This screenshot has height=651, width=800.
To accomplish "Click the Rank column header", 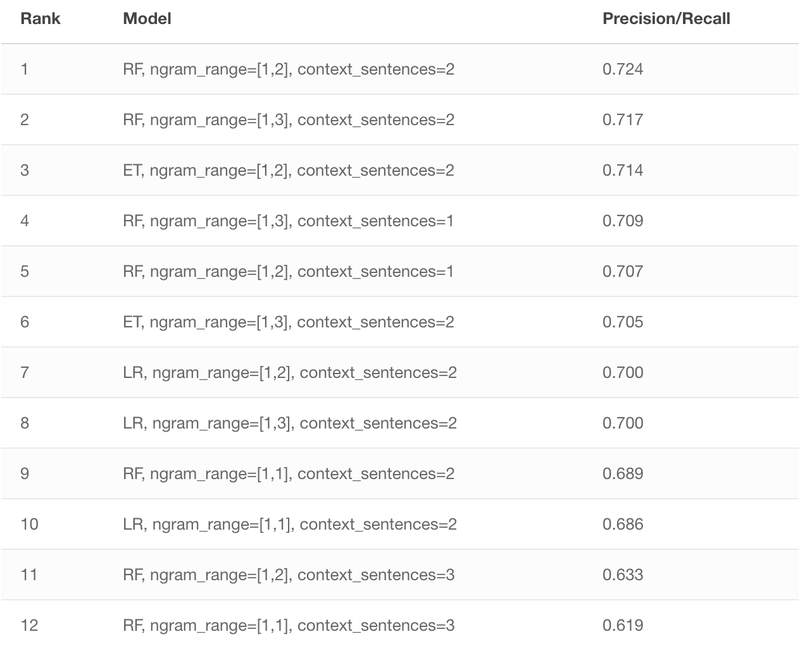I will (40, 19).
